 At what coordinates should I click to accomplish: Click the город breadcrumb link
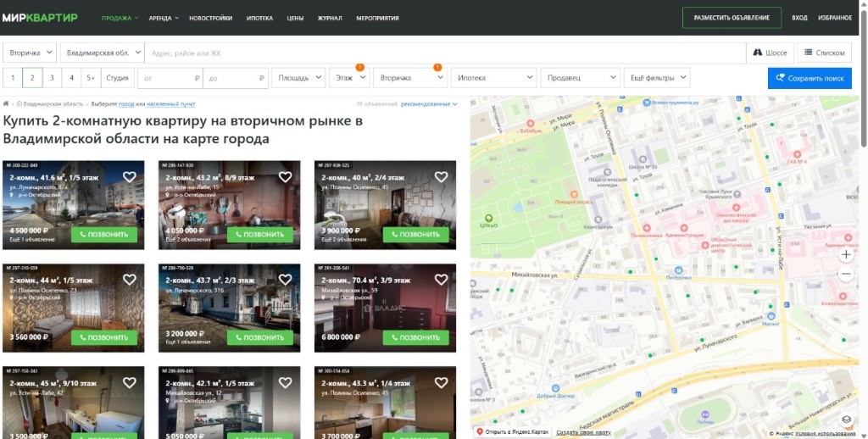[x=126, y=104]
